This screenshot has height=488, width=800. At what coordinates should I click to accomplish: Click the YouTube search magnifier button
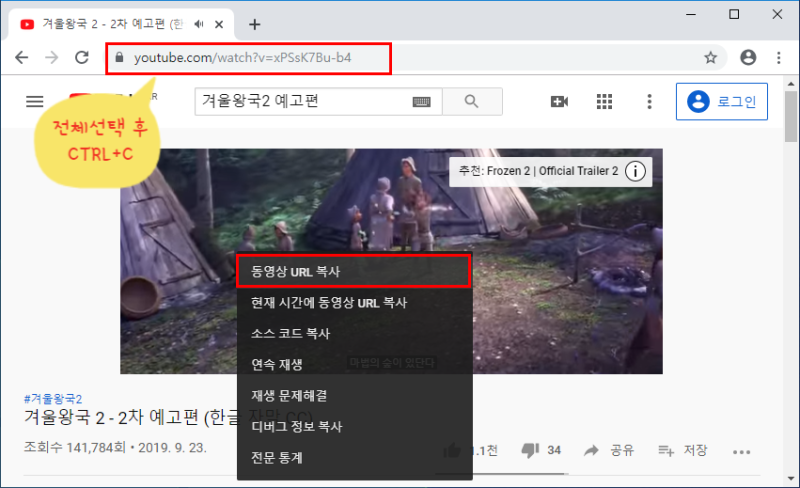click(x=472, y=102)
